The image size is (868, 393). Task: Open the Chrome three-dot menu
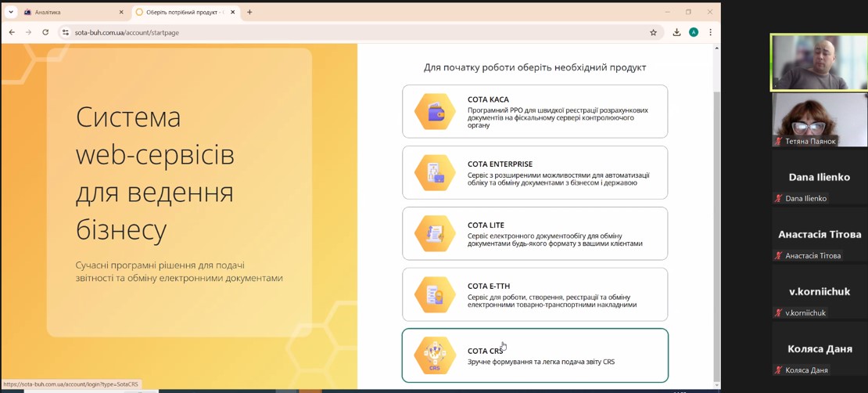pos(710,33)
